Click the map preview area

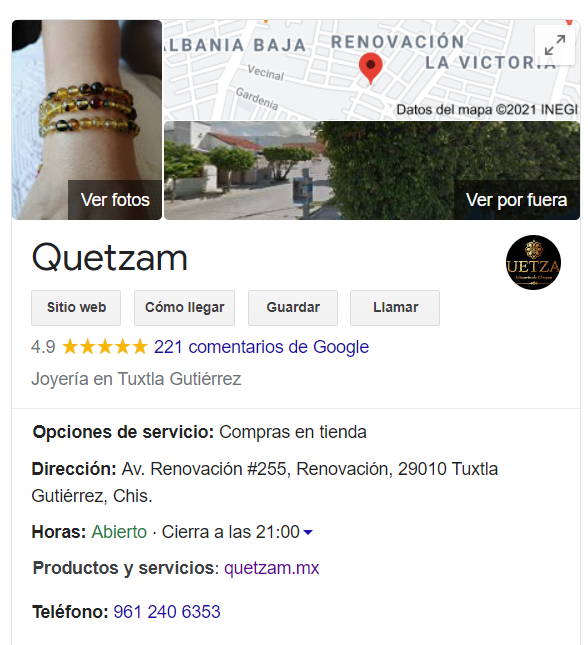point(372,70)
